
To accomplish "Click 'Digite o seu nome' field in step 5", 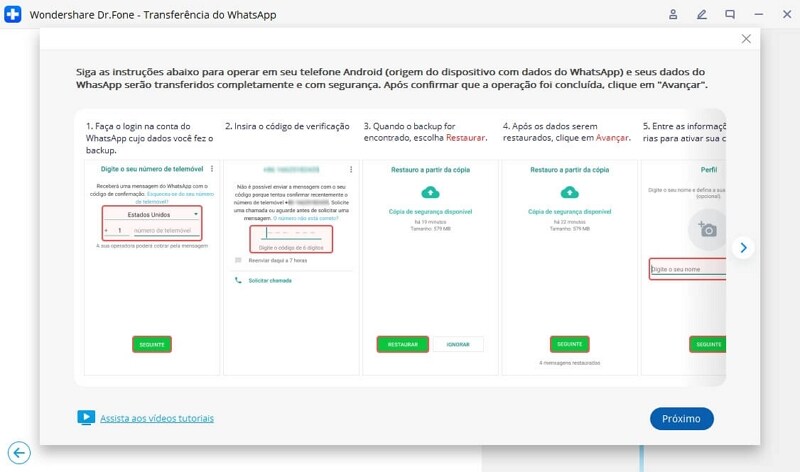I will click(688, 269).
